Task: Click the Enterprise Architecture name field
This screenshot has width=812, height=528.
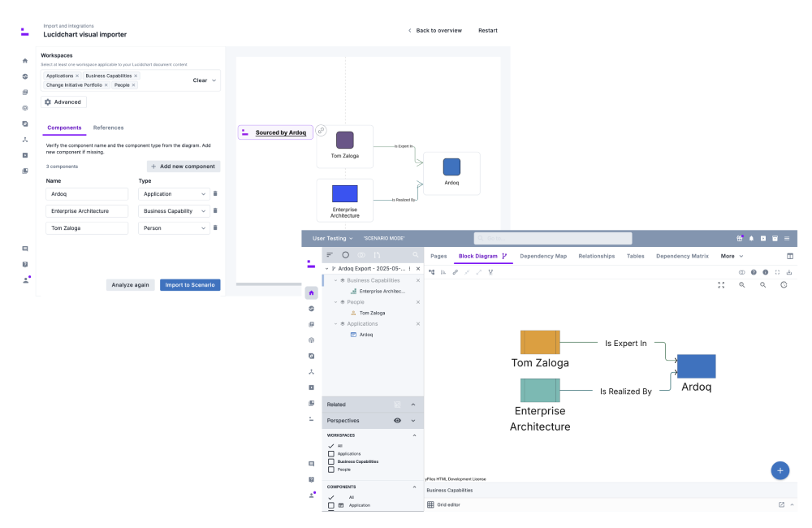Action: [87, 211]
